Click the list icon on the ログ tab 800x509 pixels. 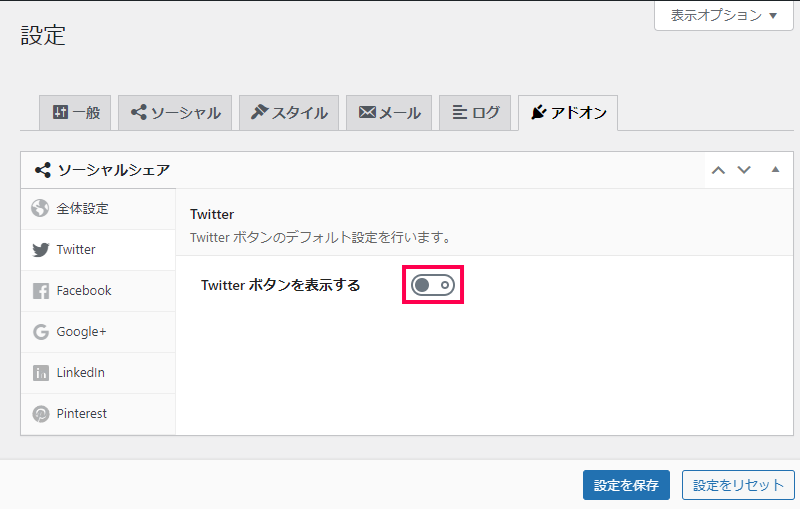pos(460,112)
